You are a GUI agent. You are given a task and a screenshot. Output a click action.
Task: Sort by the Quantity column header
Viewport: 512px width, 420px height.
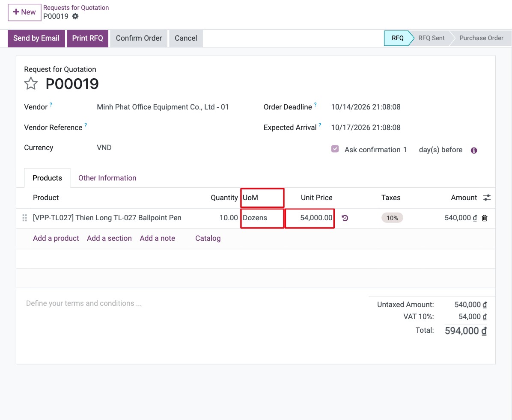click(224, 198)
